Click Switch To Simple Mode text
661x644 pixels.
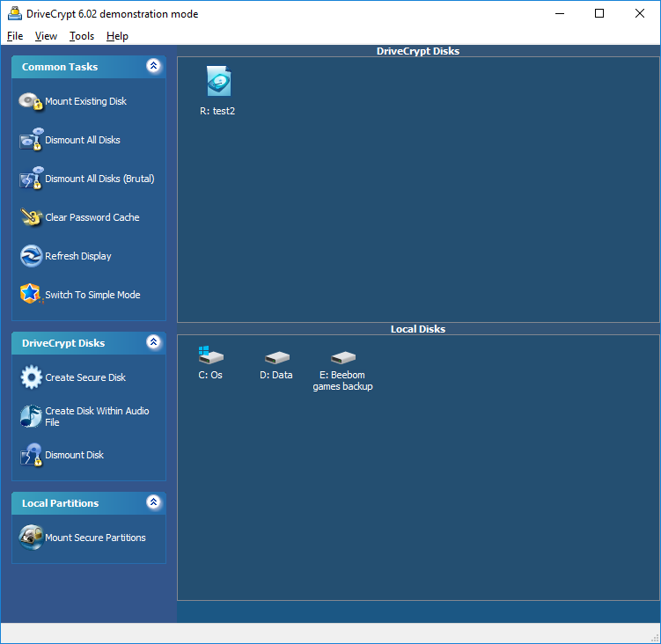click(92, 295)
